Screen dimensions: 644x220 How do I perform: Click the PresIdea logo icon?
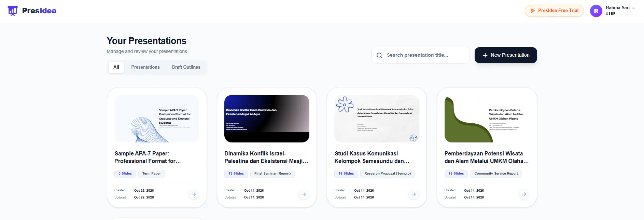[x=13, y=11]
